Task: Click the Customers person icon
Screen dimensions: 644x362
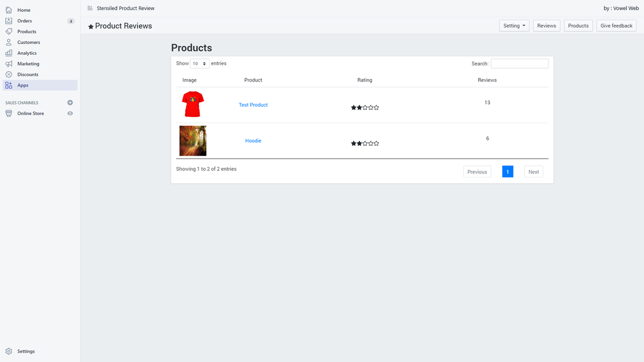Action: (9, 42)
